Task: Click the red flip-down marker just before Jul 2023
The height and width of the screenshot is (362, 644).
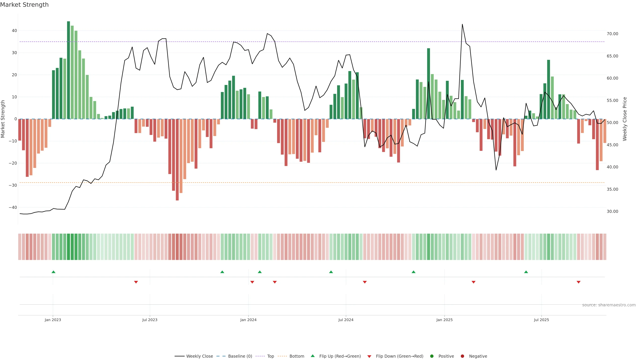Action: tap(136, 282)
